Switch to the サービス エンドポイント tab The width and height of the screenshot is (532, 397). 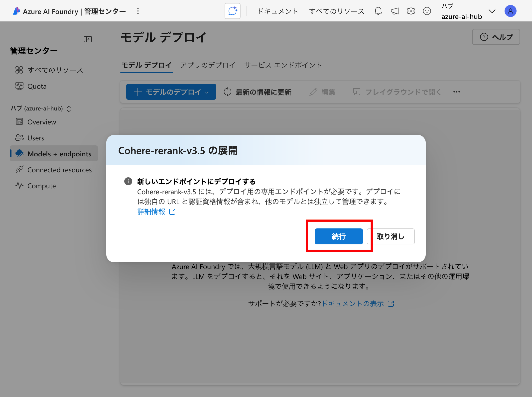point(283,65)
